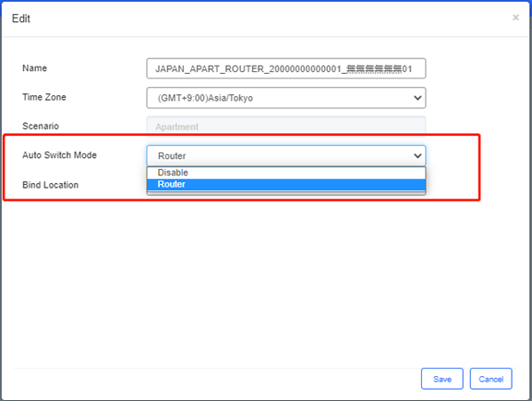This screenshot has width=532, height=401.
Task: Click the Scenario label
Action: 41,126
